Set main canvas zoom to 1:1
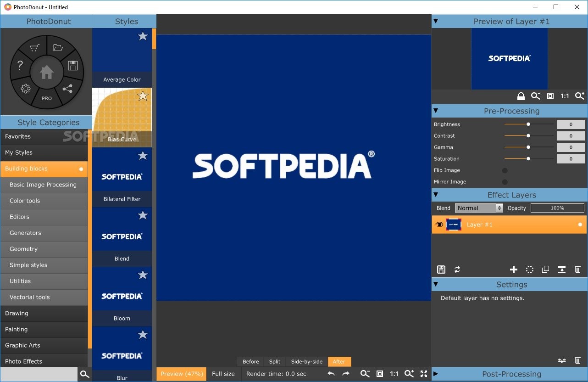 pyautogui.click(x=394, y=374)
